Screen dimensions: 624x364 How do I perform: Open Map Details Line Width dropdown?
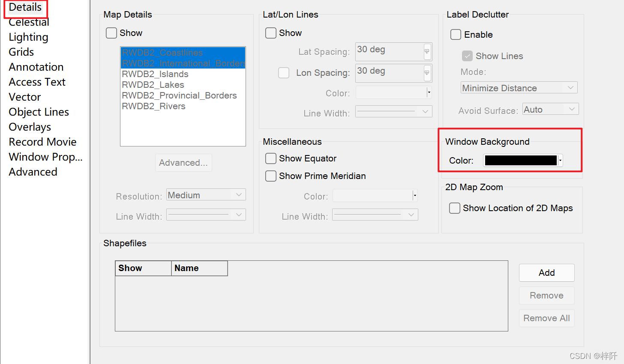coord(206,215)
